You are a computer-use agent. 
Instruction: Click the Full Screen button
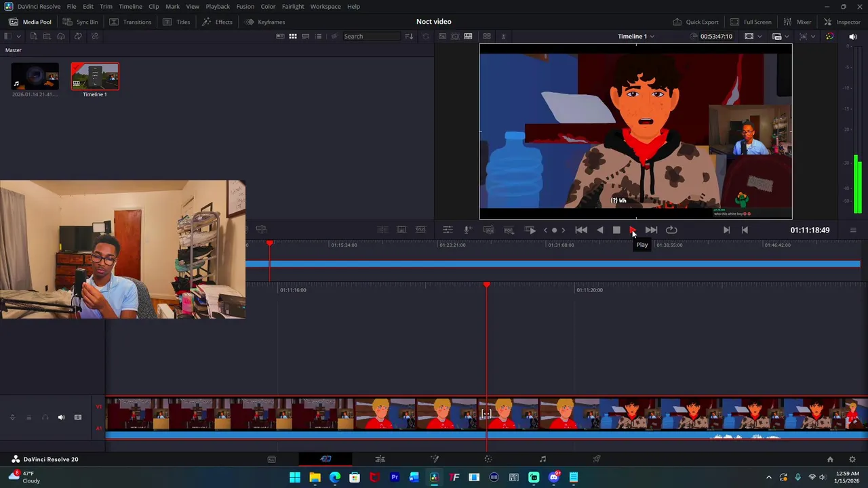[x=751, y=22]
